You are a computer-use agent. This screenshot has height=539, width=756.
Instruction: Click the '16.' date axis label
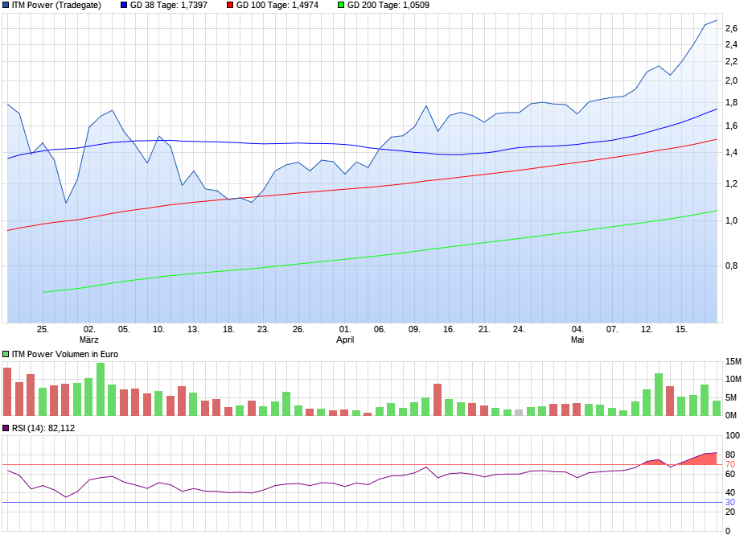click(449, 329)
